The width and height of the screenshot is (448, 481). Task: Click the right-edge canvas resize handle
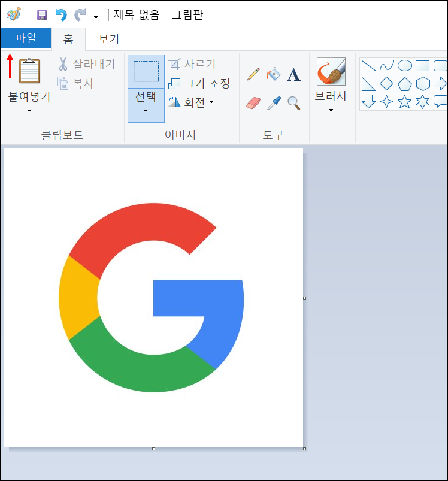[x=304, y=298]
